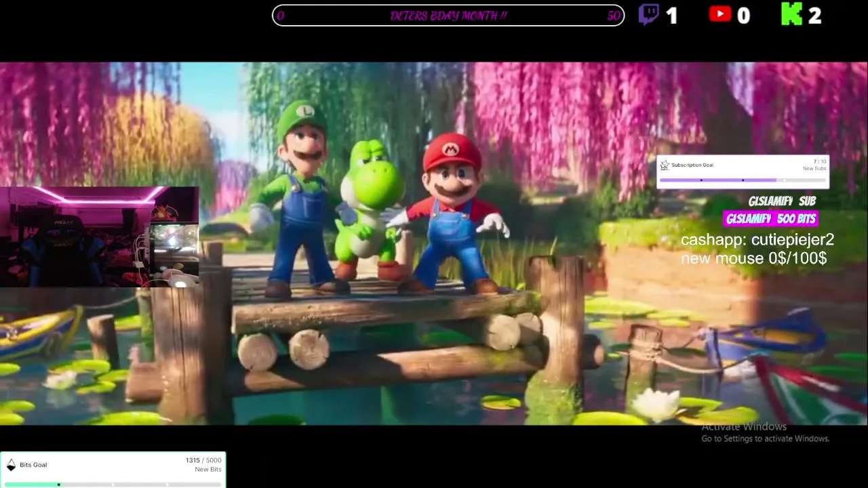The image size is (868, 488).
Task: Click the Subscription Goal progress bar
Action: coord(743,180)
